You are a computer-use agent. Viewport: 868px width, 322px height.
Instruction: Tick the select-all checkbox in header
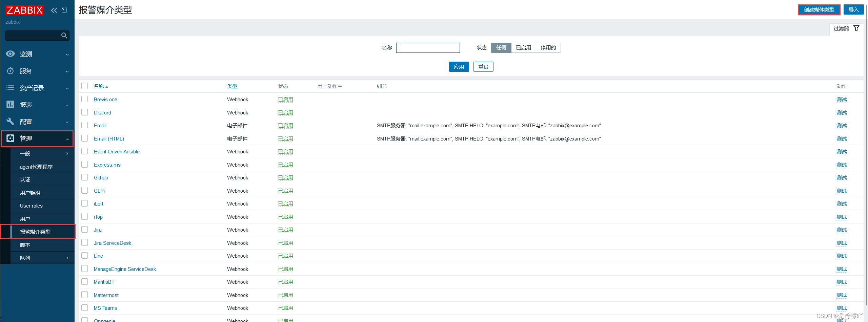(85, 86)
